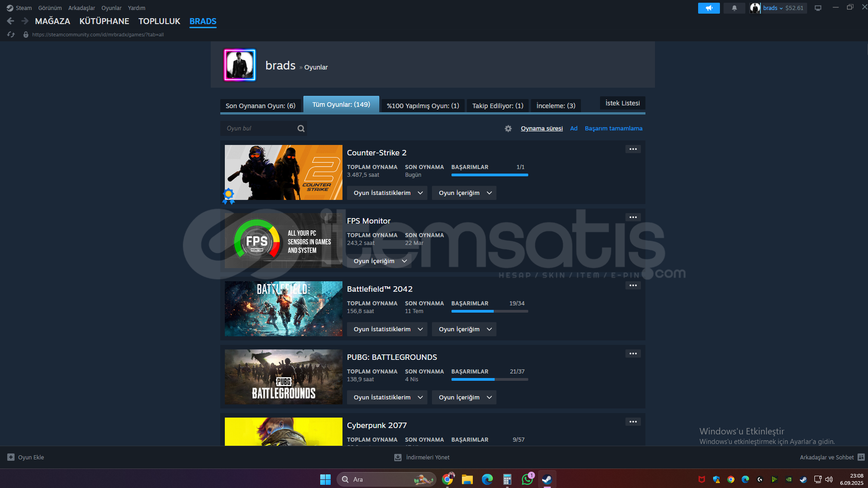Viewport: 868px width, 488px height.
Task: Reload the page with refresh icon
Action: click(11, 35)
